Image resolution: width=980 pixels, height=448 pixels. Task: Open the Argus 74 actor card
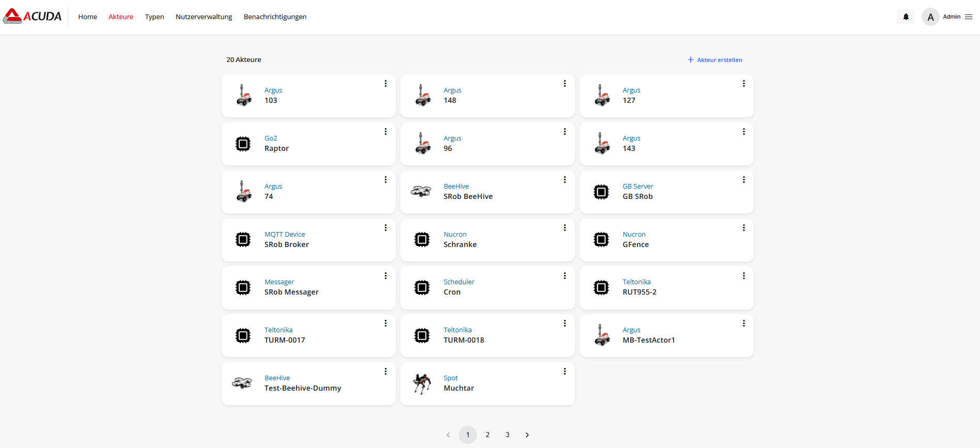pos(308,192)
